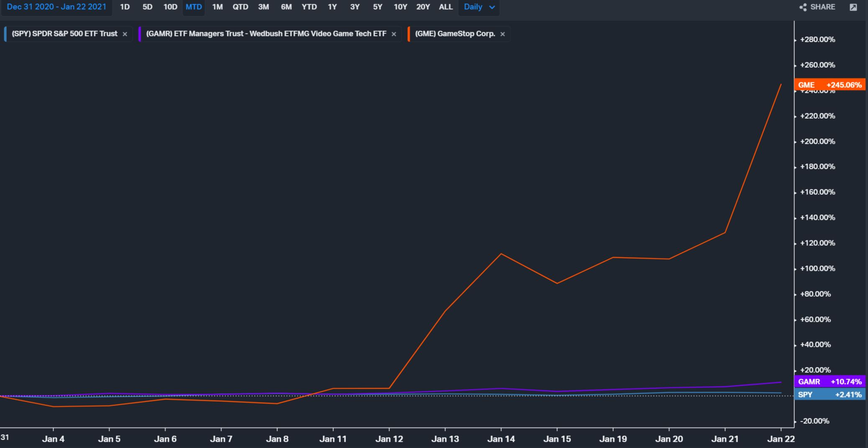Viewport: 868px width, 448px height.
Task: Click the Jan 19 date label
Action: pyautogui.click(x=613, y=439)
